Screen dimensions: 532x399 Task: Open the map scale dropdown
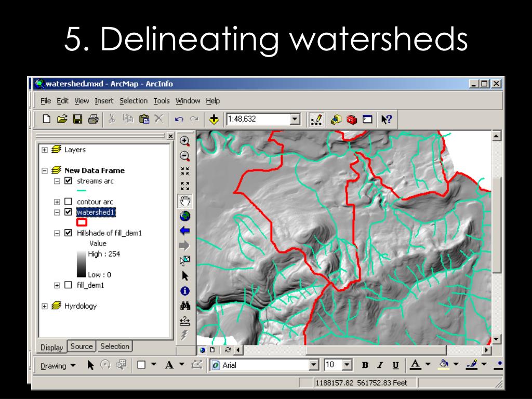pyautogui.click(x=295, y=119)
